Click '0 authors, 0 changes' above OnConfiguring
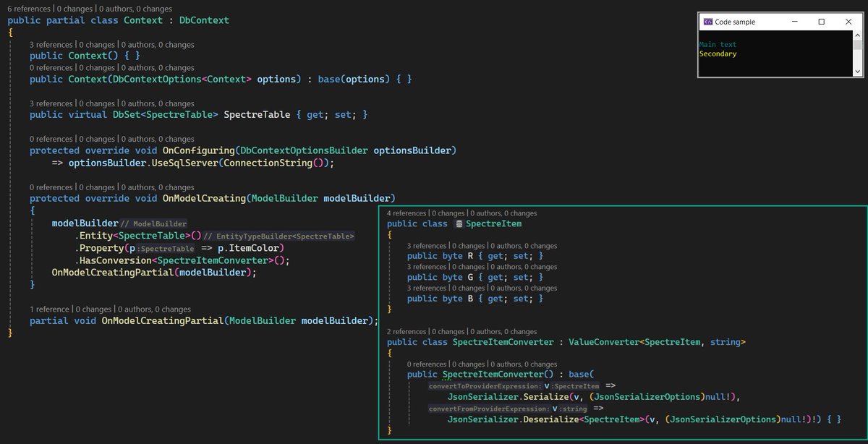Screen dimensions: 868x444 (x=158, y=139)
